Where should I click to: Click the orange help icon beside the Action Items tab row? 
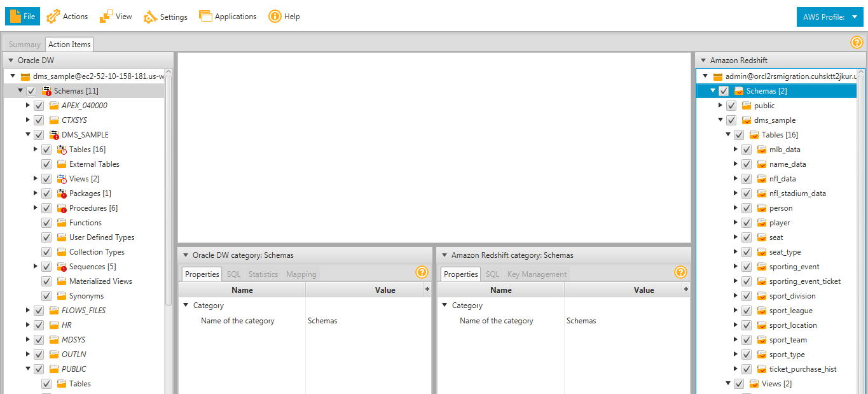(857, 43)
